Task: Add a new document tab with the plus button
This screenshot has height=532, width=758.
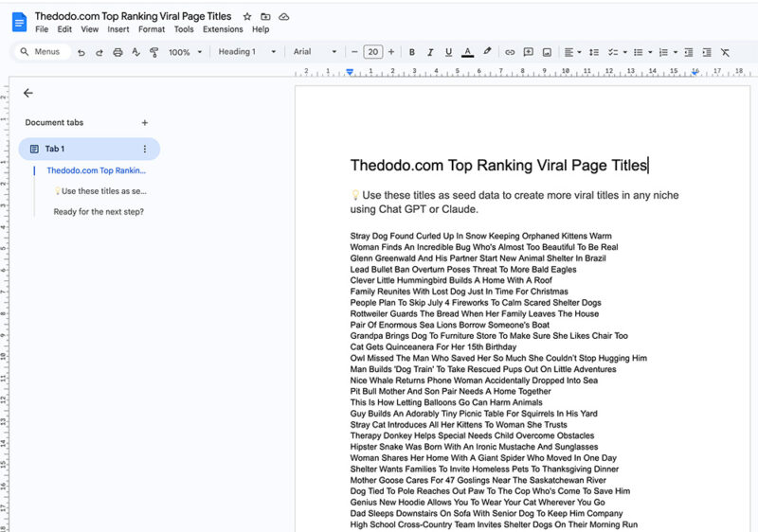Action: pos(145,122)
